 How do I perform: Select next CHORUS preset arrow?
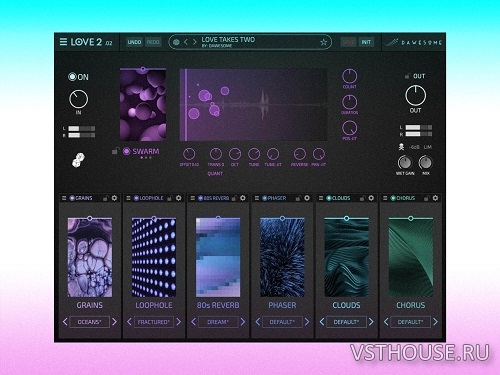435,322
